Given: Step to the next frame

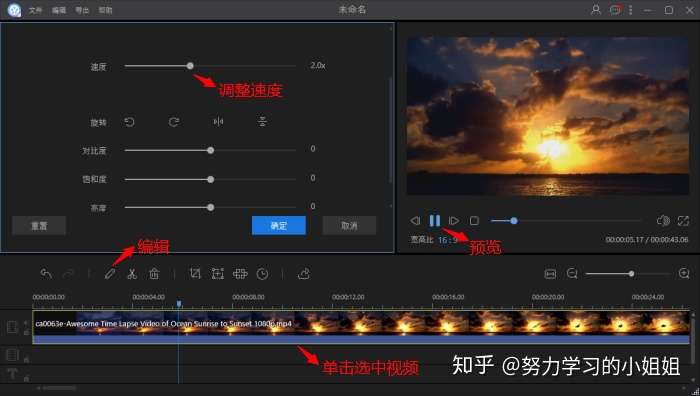Looking at the screenshot, I should tap(454, 221).
